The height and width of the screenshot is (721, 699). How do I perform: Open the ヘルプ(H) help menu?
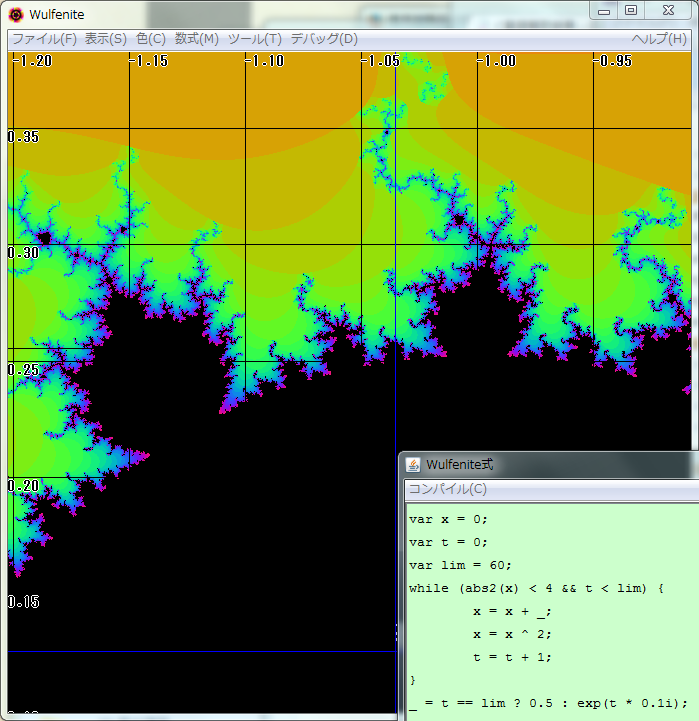[x=659, y=39]
